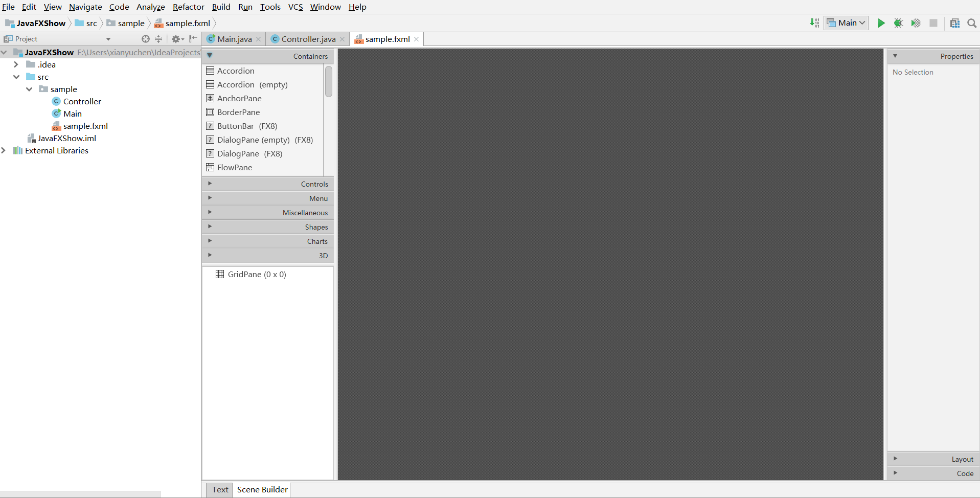Expand the Charts section
The height and width of the screenshot is (498, 980).
pos(210,241)
